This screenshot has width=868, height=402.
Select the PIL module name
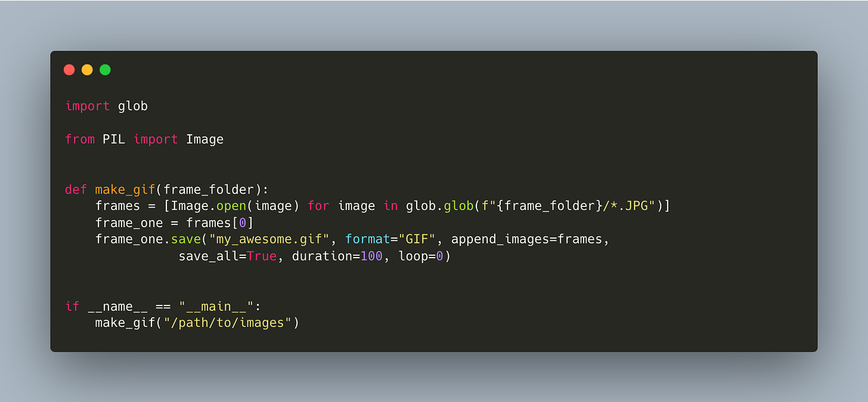[114, 140]
